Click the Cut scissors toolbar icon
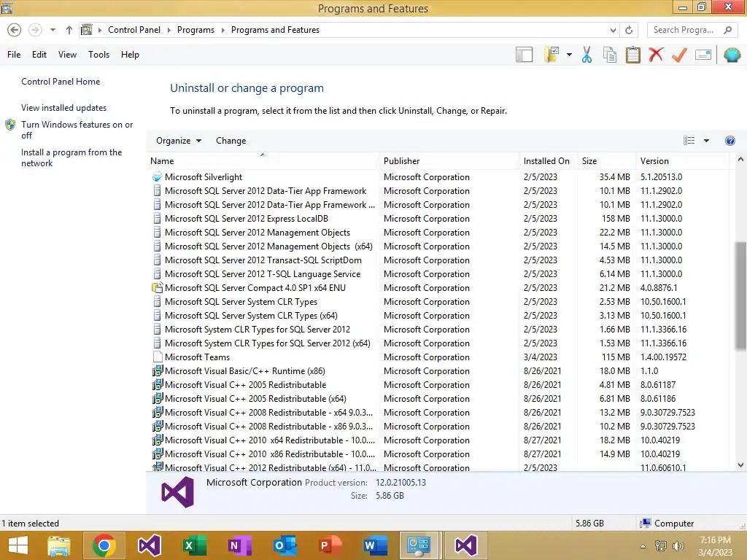 [587, 55]
